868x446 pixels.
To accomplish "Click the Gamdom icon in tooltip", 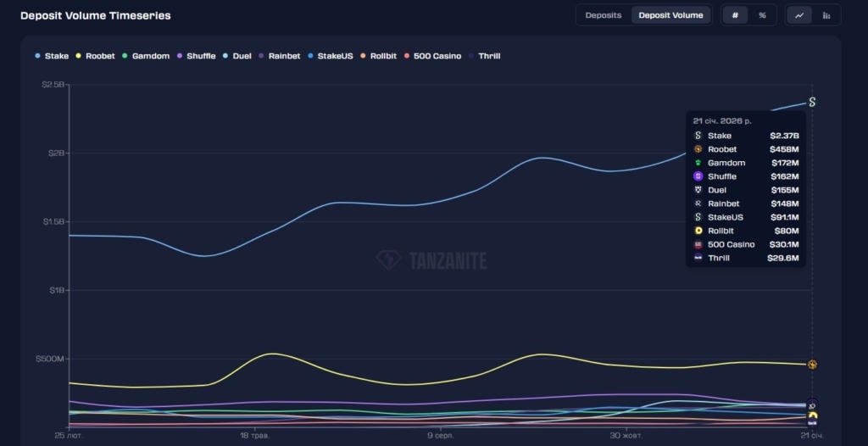I will tap(698, 163).
